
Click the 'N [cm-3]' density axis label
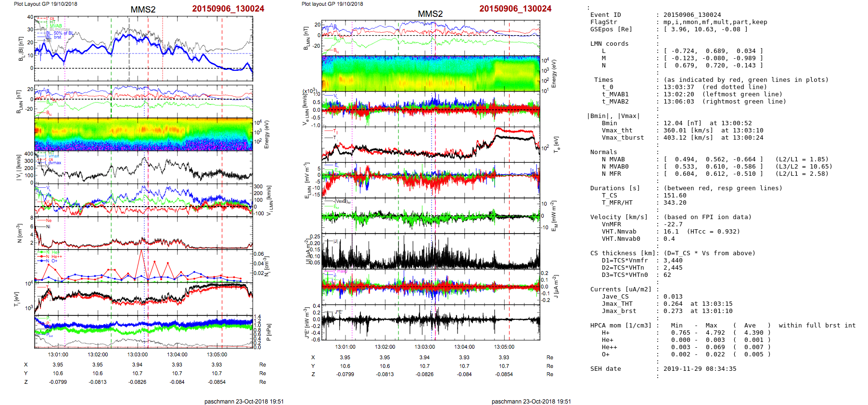click(19, 233)
